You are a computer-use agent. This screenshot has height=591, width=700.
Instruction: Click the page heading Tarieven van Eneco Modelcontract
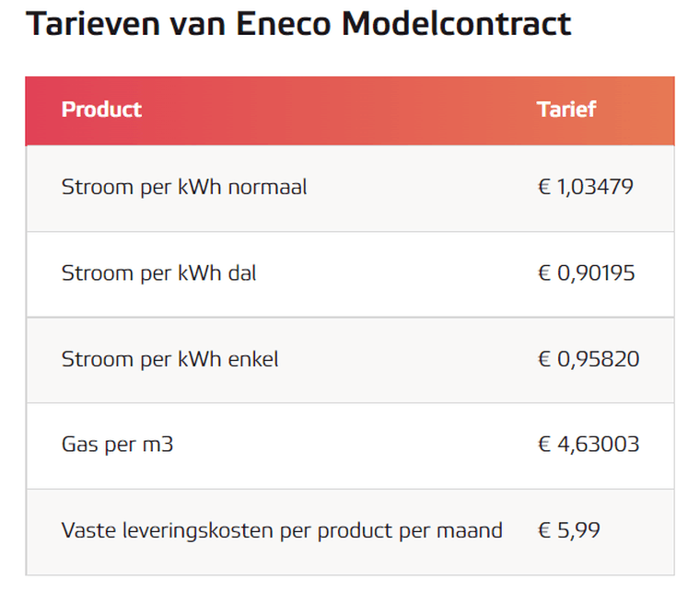click(x=298, y=25)
